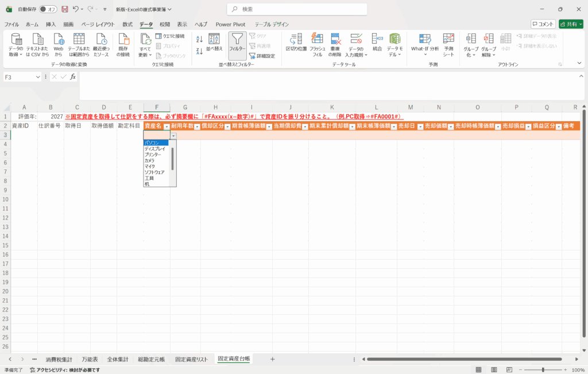The width and height of the screenshot is (588, 374).
Task: Select プリンター from the dropdown list
Action: (153, 155)
